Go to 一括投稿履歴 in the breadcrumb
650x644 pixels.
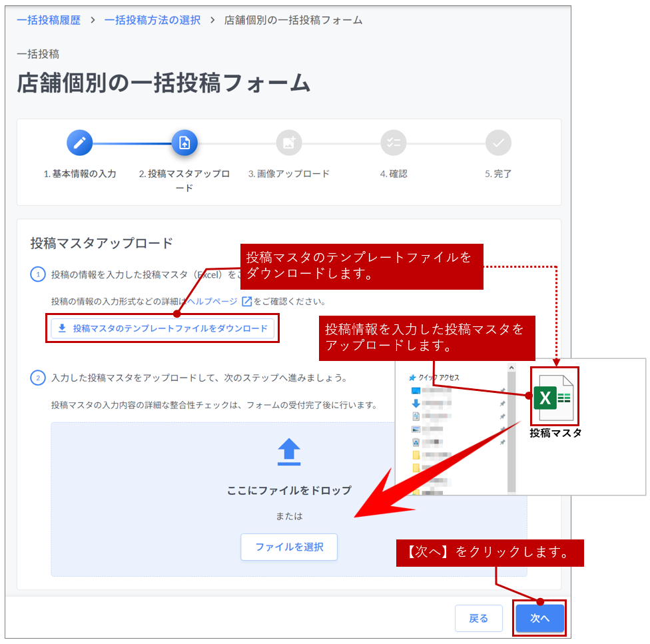point(49,20)
